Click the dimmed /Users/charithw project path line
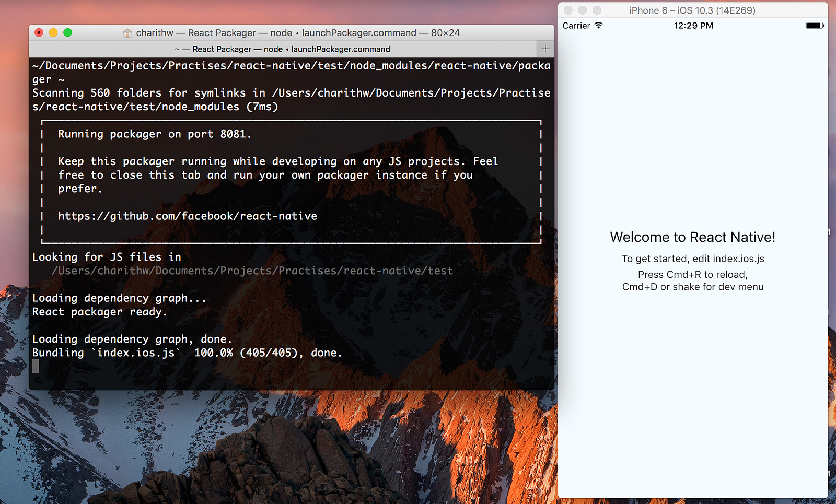Image resolution: width=836 pixels, height=504 pixels. pos(252,271)
